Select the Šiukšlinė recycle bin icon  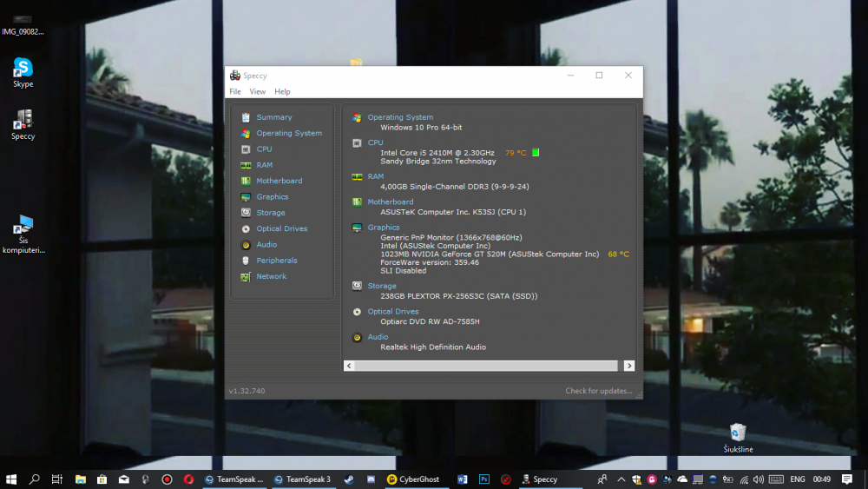(x=738, y=438)
